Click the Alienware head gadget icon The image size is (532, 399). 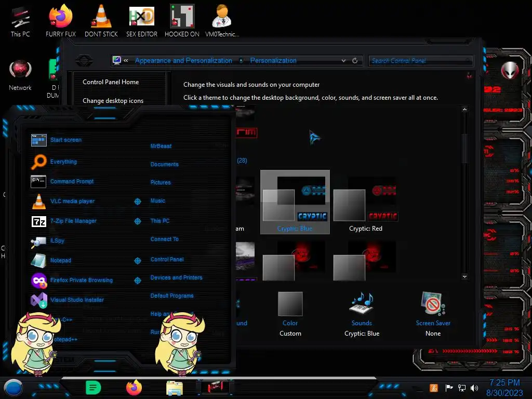point(510,71)
